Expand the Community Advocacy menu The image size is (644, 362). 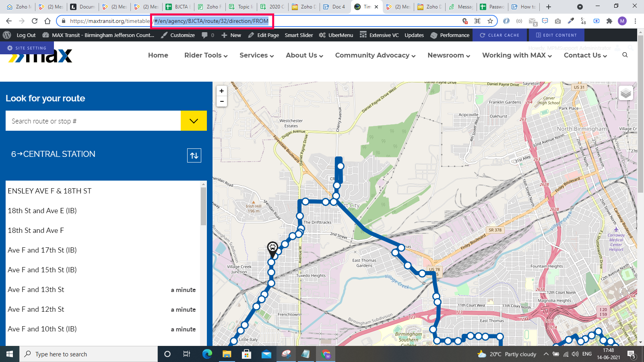(x=375, y=56)
